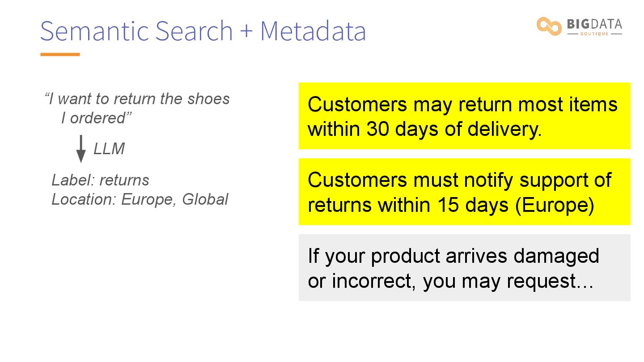This screenshot has height=362, width=644.
Task: Select the yellow 30-day return policy box
Action: click(x=464, y=116)
